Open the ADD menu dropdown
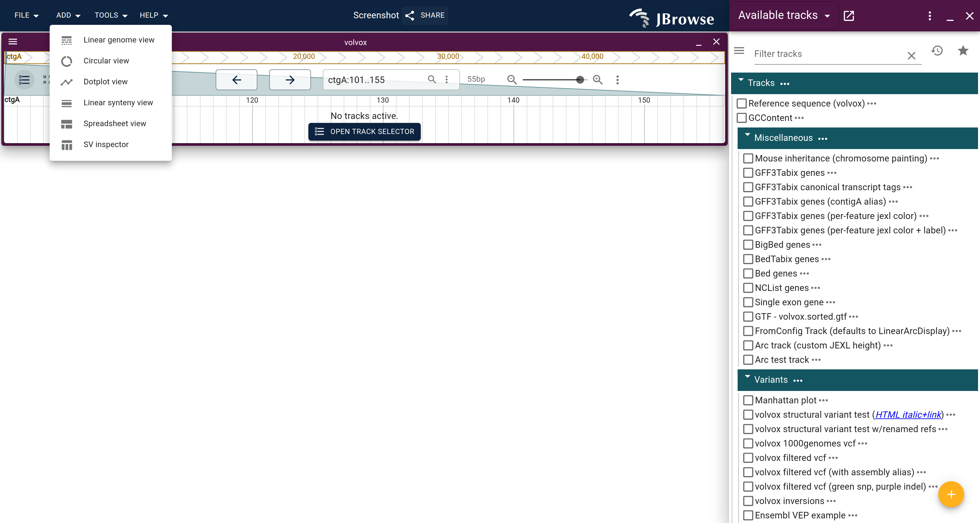The image size is (980, 523). pyautogui.click(x=68, y=15)
